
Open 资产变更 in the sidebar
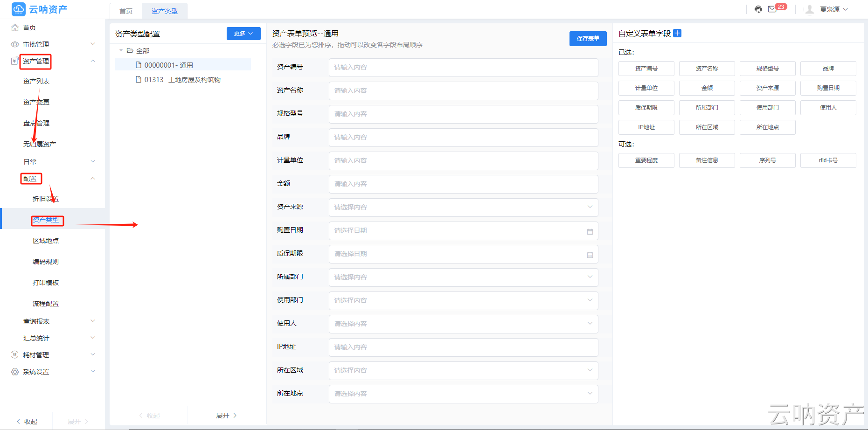tap(36, 102)
